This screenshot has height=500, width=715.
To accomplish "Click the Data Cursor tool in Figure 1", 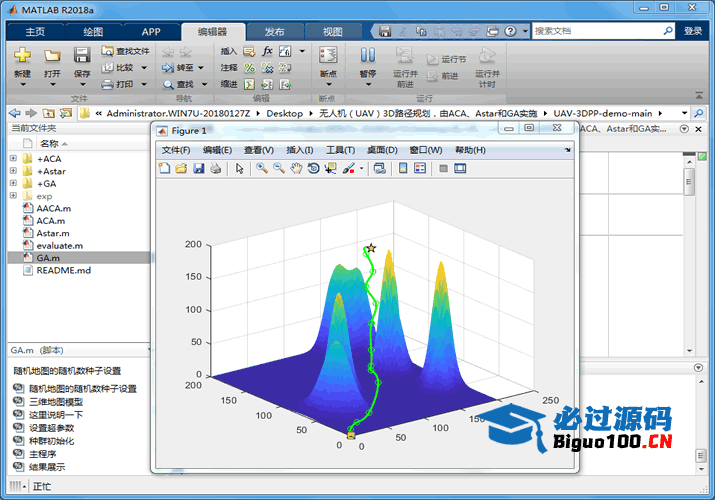I will click(330, 169).
